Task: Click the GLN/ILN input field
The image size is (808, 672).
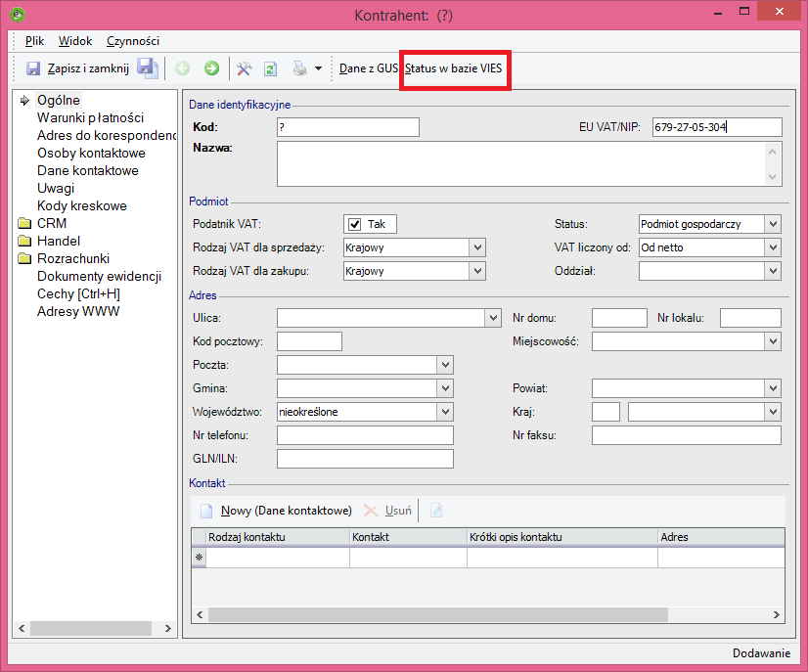Action: pyautogui.click(x=365, y=459)
